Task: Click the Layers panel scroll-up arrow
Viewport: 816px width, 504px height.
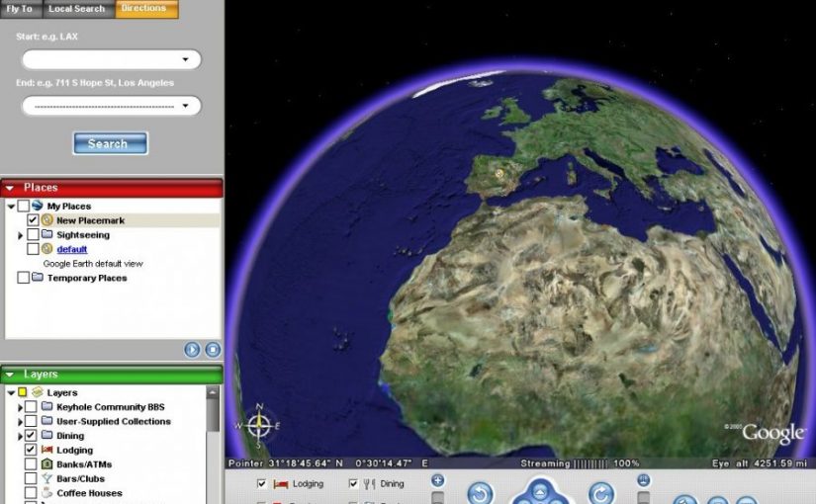Action: [x=213, y=392]
